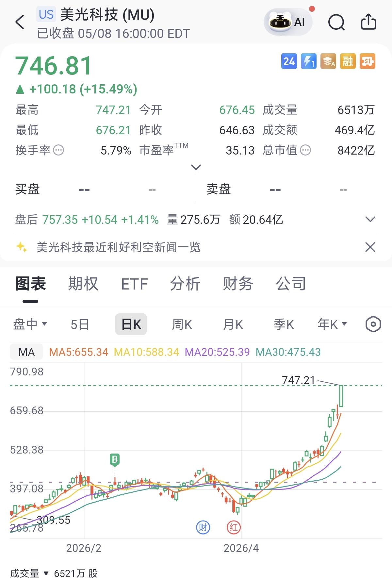Select the 5日 chart period
This screenshot has width=392, height=580.
pyautogui.click(x=80, y=324)
